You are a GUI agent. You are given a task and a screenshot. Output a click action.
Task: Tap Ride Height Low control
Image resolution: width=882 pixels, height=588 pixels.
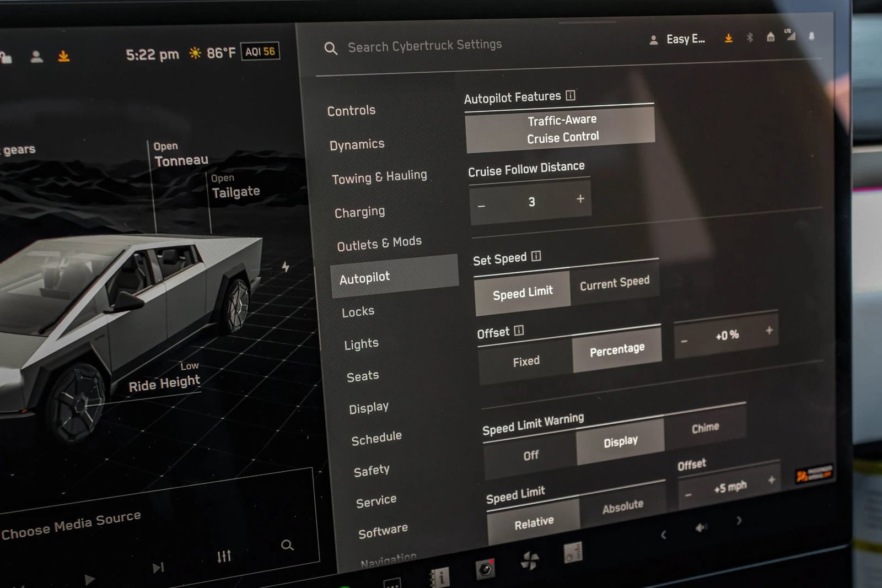(x=164, y=378)
